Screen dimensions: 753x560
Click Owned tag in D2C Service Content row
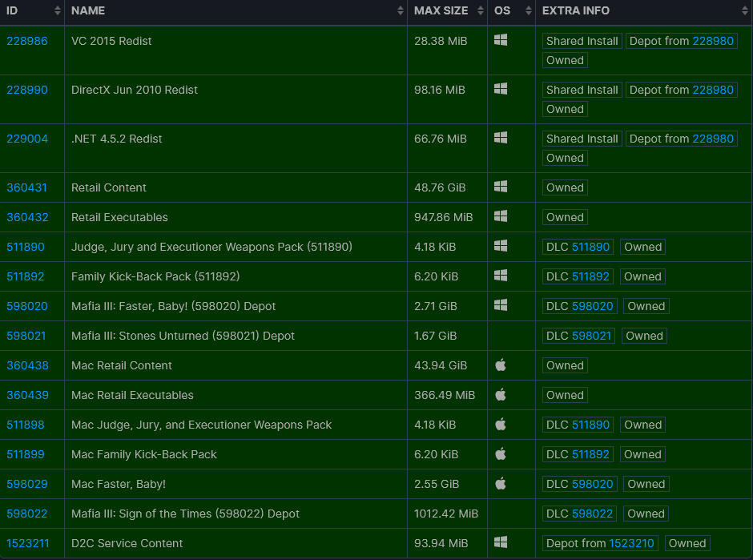coord(687,544)
